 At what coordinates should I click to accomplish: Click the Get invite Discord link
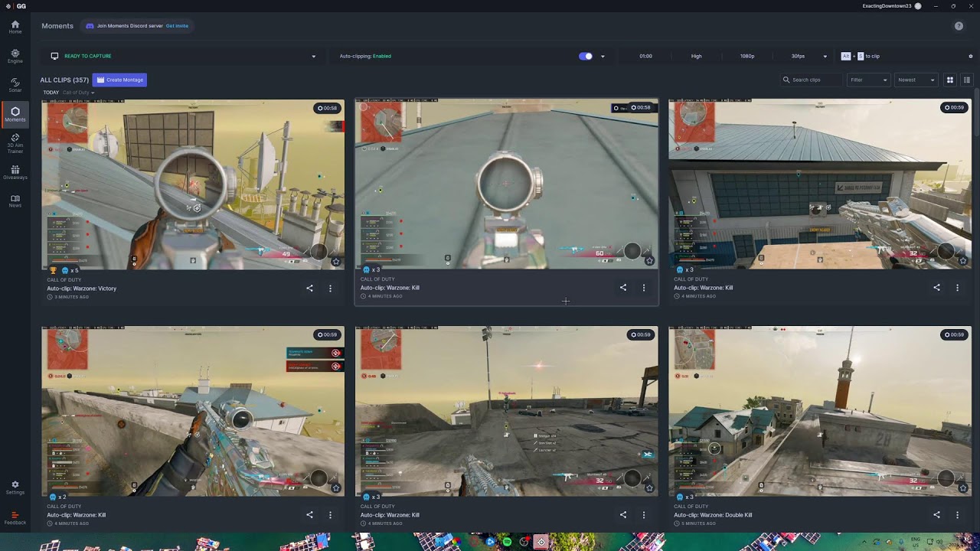177,26
